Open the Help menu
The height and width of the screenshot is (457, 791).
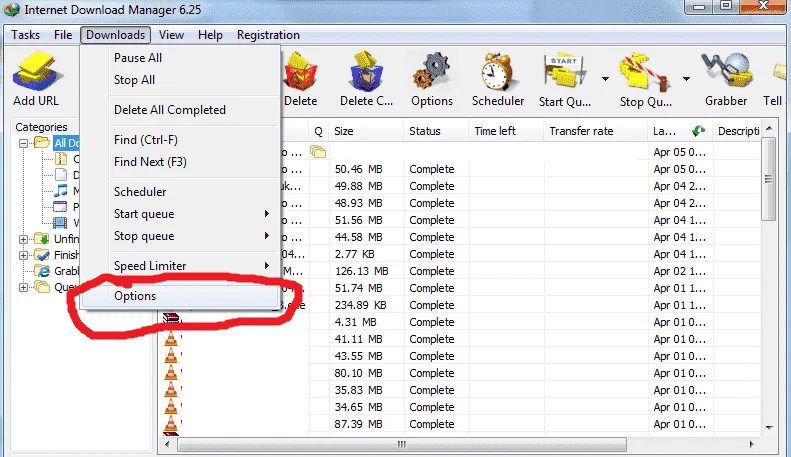[210, 35]
